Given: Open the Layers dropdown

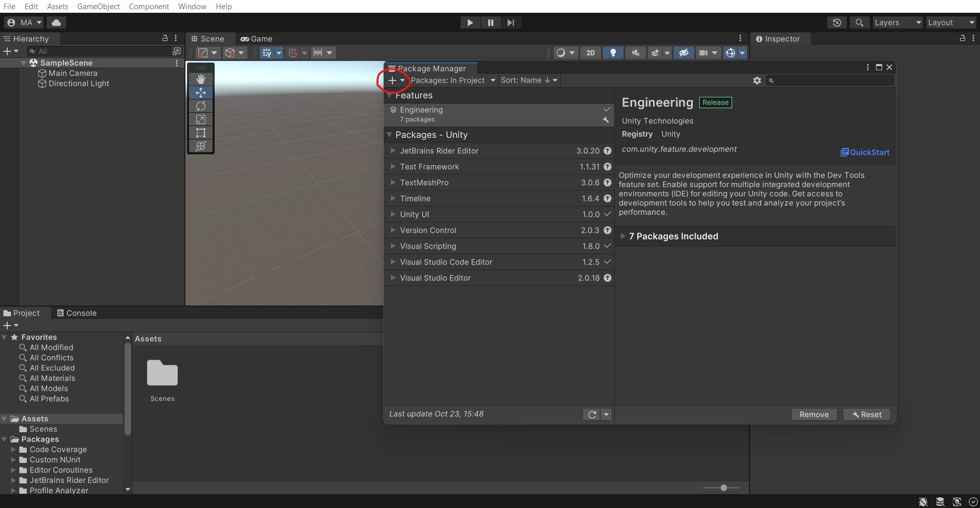Looking at the screenshot, I should click(897, 23).
